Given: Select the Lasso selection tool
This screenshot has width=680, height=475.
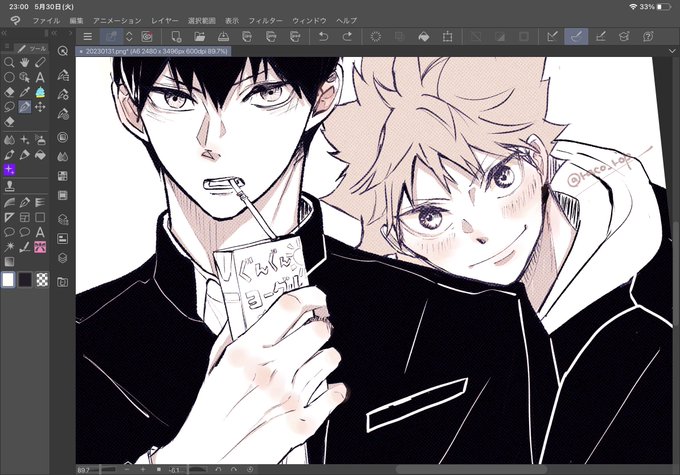Looking at the screenshot, I should (x=9, y=107).
